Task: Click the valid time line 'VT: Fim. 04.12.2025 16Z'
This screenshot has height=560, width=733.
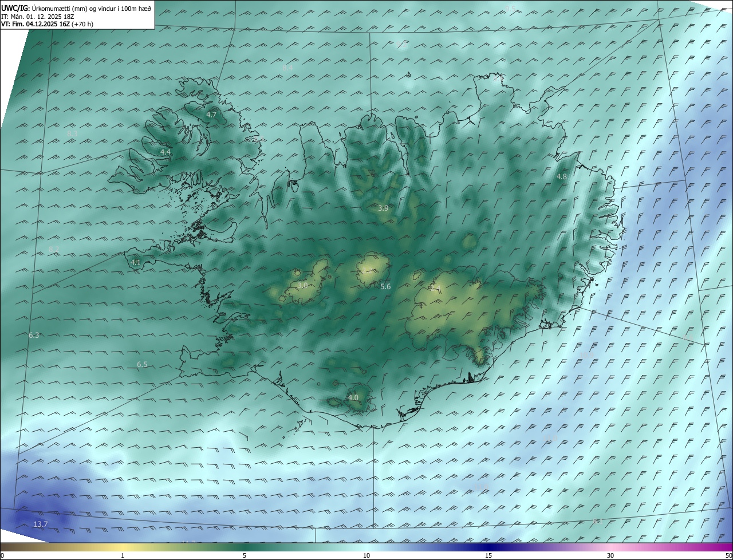Action: (36, 24)
